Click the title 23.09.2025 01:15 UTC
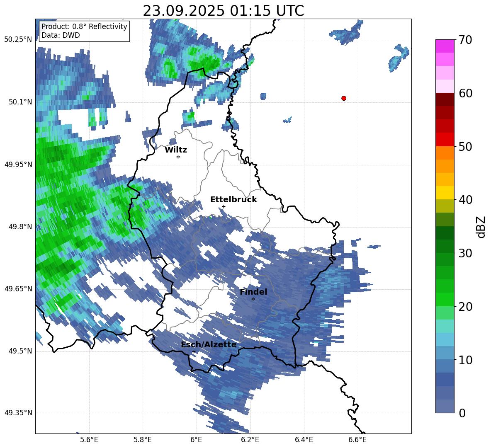The width and height of the screenshot is (491, 448). [x=223, y=11]
